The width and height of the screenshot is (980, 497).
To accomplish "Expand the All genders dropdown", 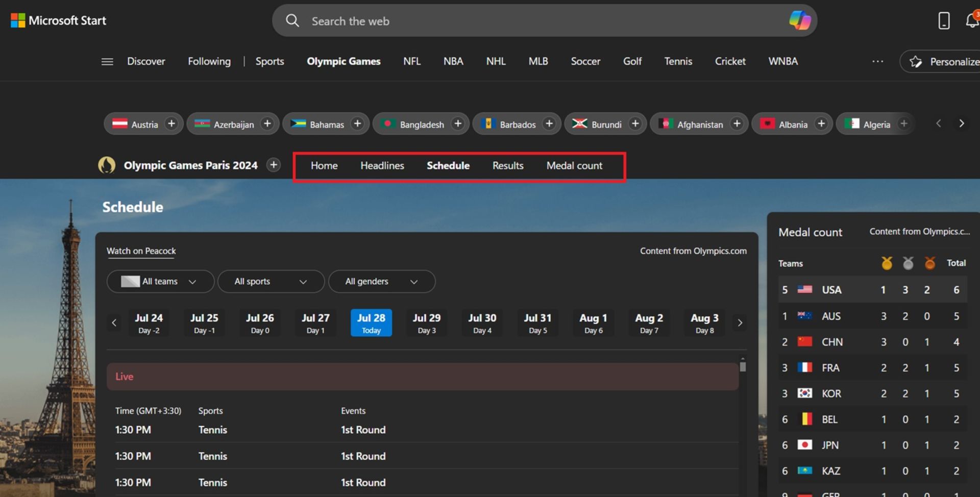I will pos(382,281).
